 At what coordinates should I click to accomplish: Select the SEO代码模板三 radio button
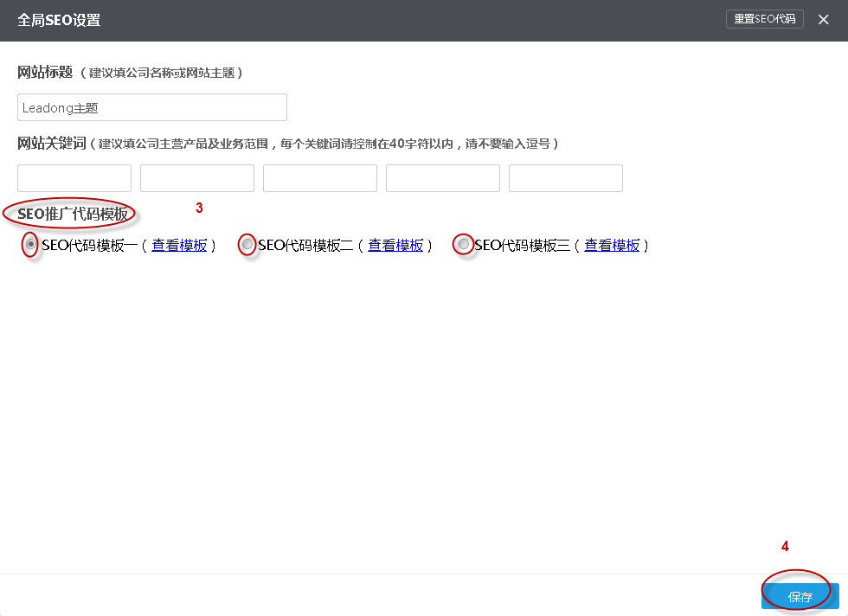463,245
